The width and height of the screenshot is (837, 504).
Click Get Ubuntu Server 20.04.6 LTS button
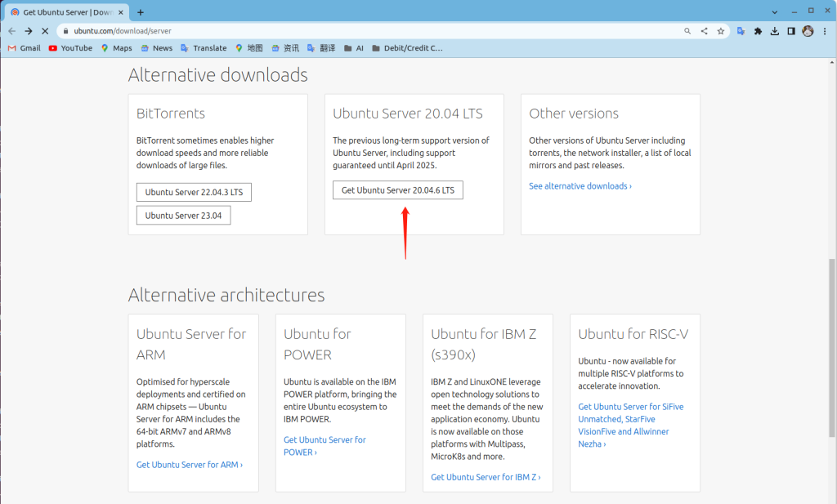tap(398, 190)
